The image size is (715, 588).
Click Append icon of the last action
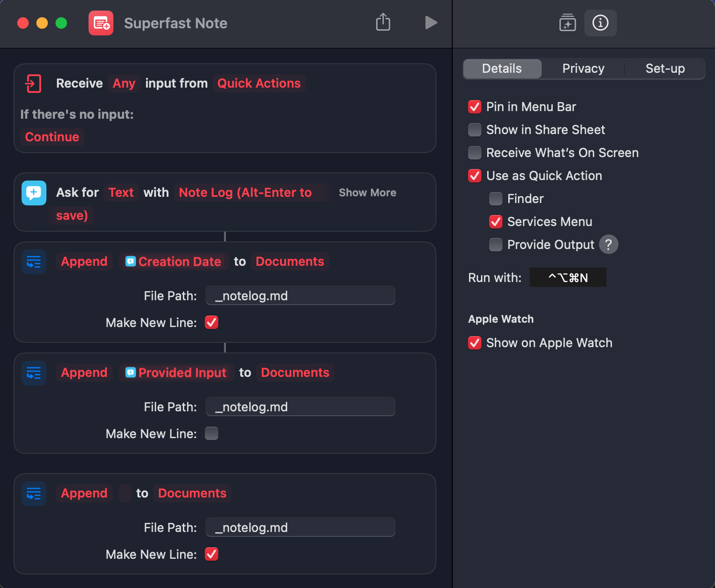click(x=34, y=494)
